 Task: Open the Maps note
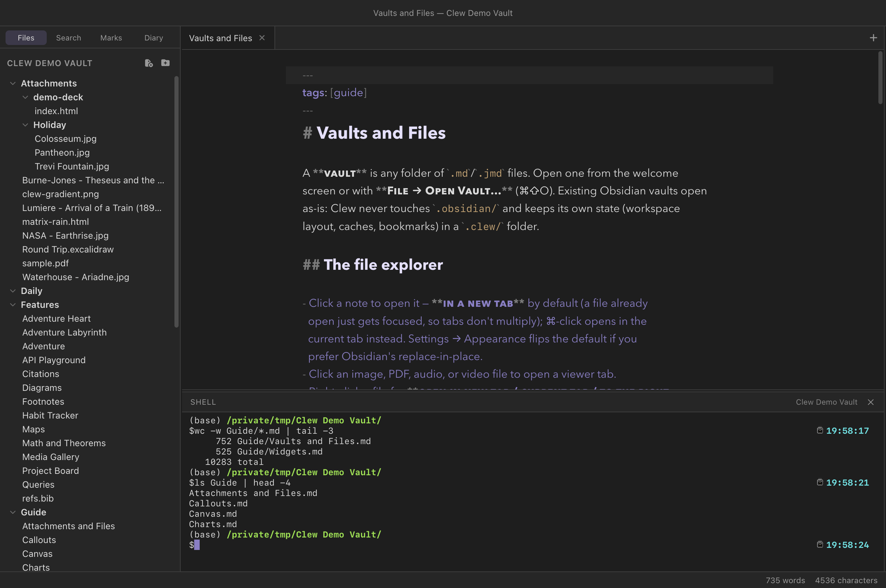pyautogui.click(x=34, y=430)
